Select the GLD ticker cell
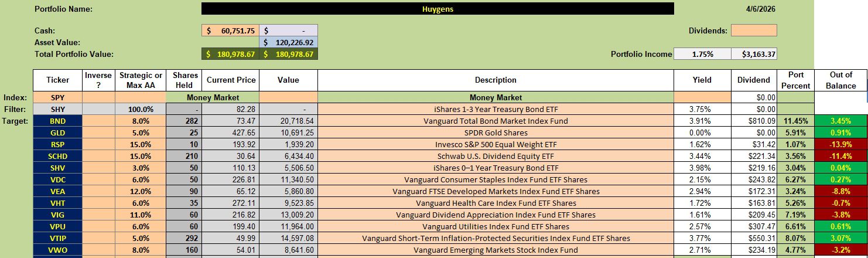Image resolution: width=868 pixels, height=258 pixels. pyautogui.click(x=57, y=133)
